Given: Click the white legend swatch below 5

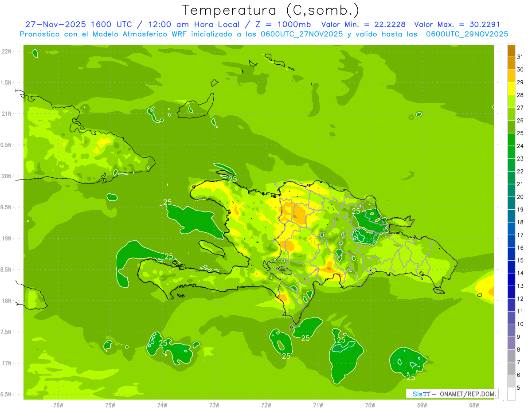Looking at the screenshot, I should pyautogui.click(x=511, y=394).
